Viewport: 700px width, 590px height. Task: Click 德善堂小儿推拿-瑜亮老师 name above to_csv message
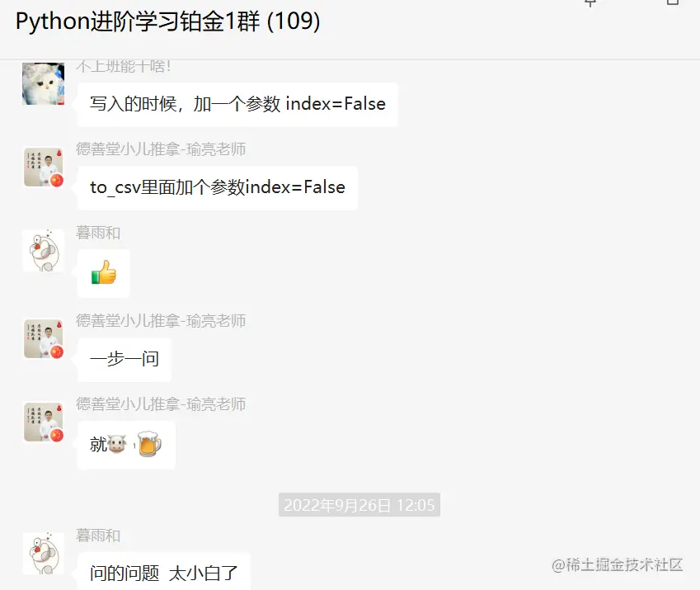coord(161,149)
